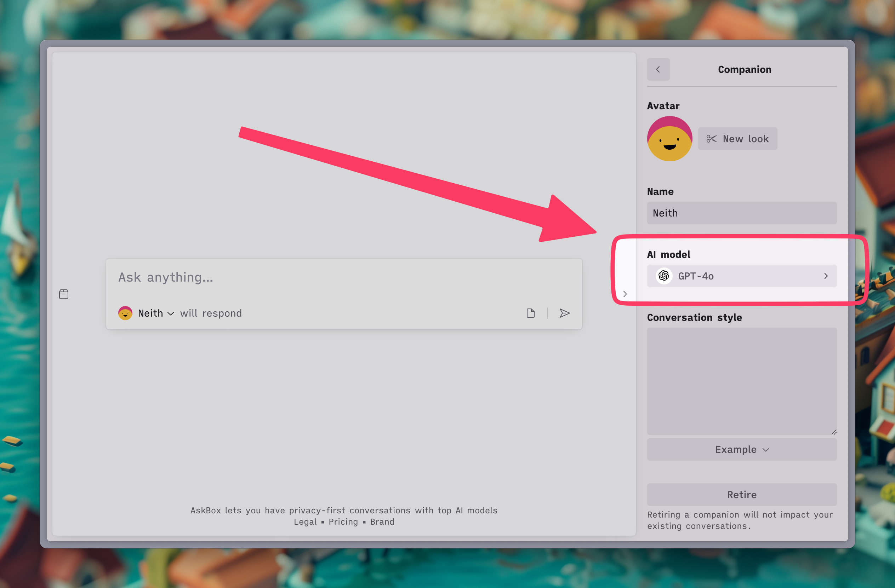Click the back chevron in Companion panel
Screen dimensions: 895x588
click(658, 69)
